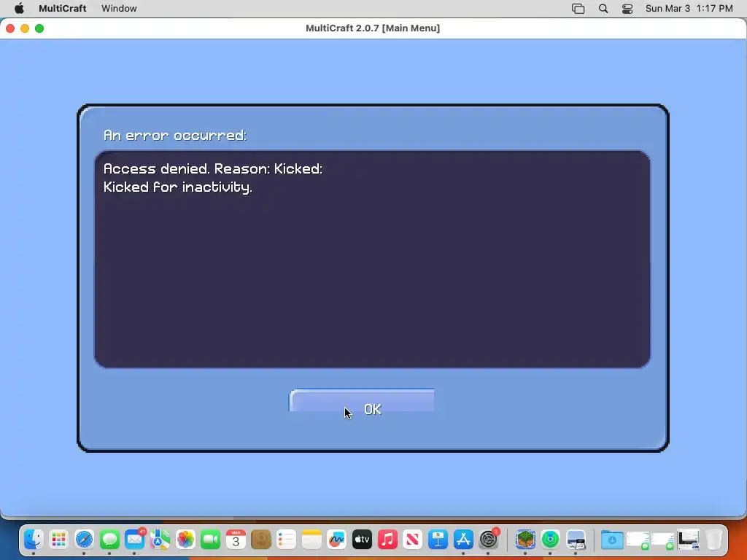Click the 'Kicked for inactivity.' message line
747x560 pixels.
tap(178, 187)
